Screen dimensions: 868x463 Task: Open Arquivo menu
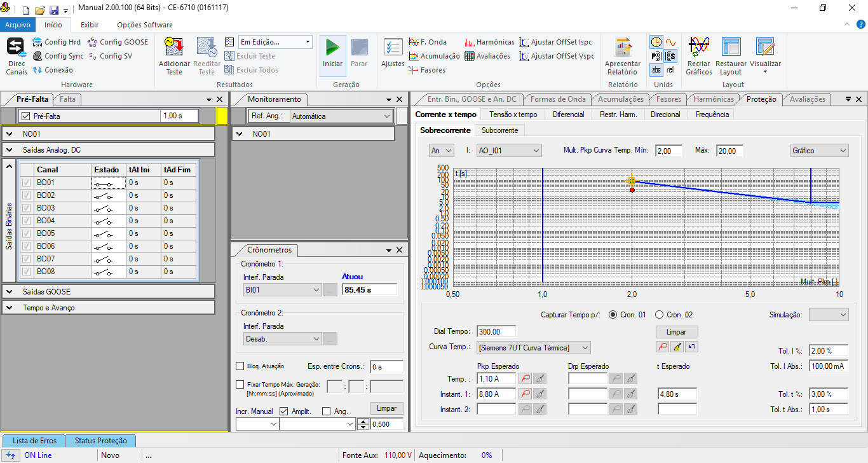click(x=18, y=25)
